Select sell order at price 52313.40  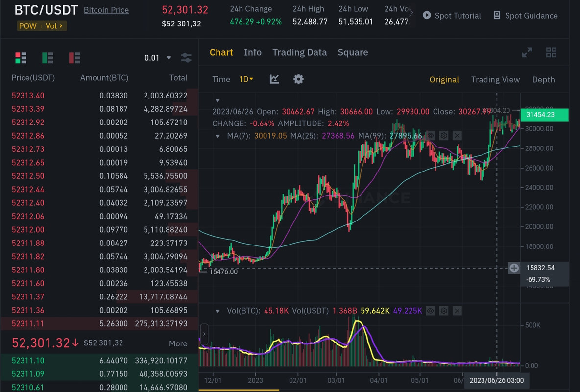coord(99,96)
